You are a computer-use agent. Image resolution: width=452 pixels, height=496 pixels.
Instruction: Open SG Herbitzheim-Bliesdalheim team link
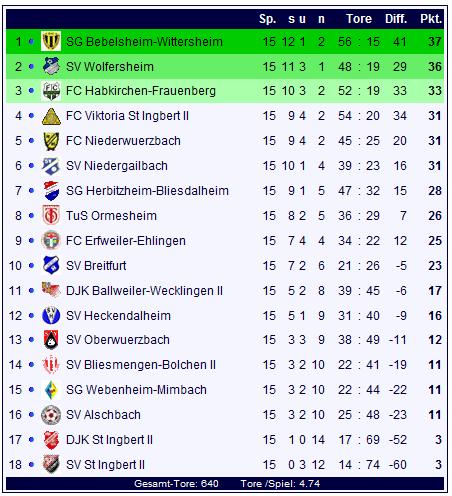pyautogui.click(x=147, y=191)
